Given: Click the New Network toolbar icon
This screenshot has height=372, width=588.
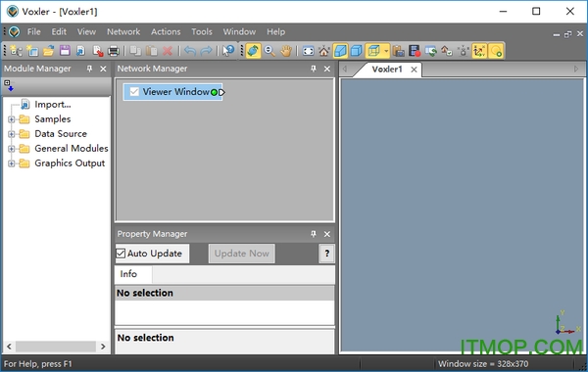Looking at the screenshot, I should coord(16,51).
